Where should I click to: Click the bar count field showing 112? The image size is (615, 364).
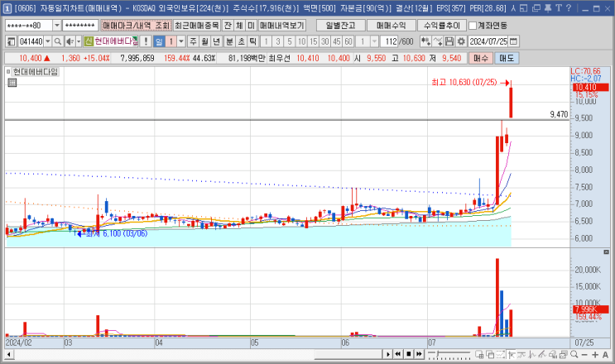389,41
